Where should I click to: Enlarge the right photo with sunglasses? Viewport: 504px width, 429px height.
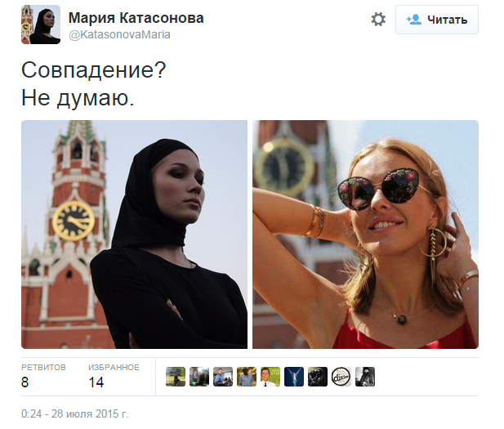[x=365, y=235]
